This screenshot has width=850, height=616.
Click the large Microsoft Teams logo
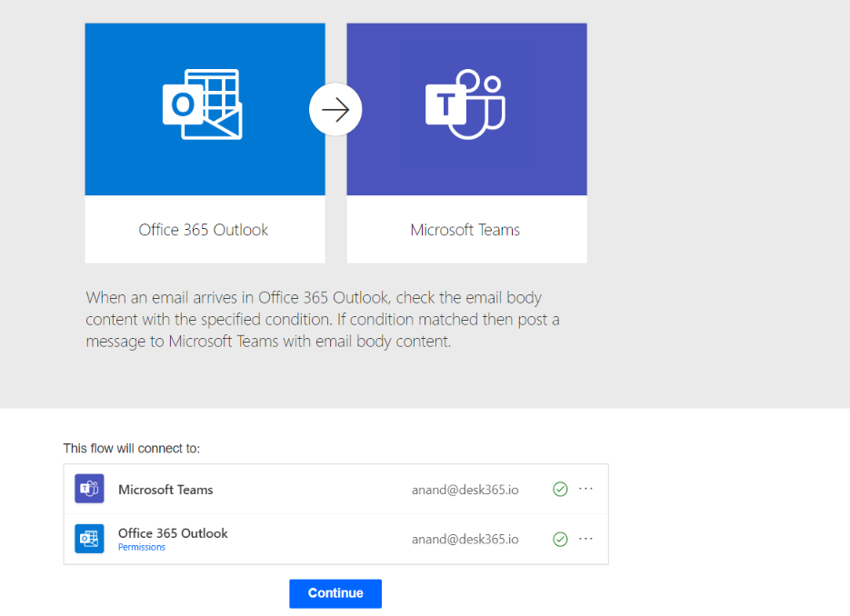465,105
